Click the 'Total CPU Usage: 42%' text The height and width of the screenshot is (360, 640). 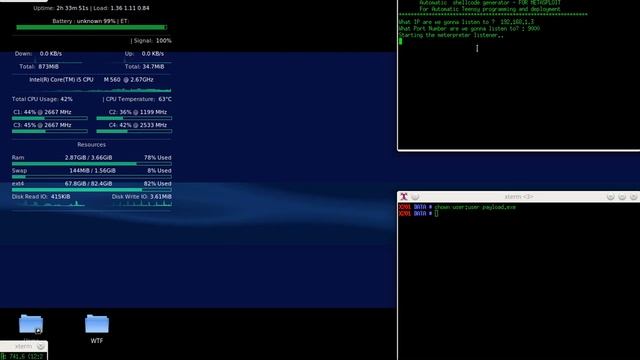(42, 99)
